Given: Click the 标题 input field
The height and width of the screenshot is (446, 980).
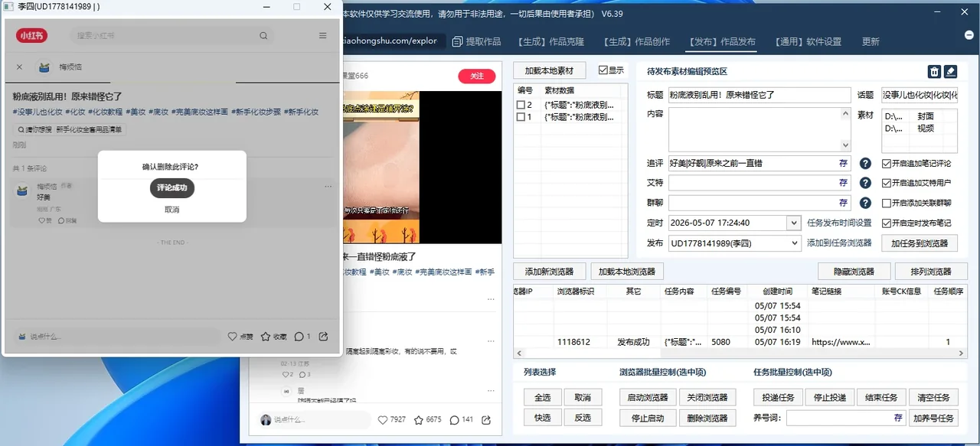Looking at the screenshot, I should (x=759, y=95).
